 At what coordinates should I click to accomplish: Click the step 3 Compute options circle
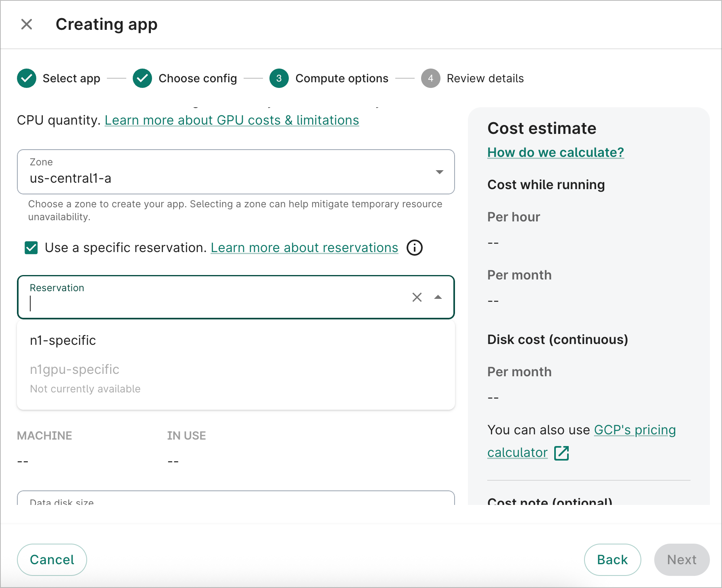point(279,78)
